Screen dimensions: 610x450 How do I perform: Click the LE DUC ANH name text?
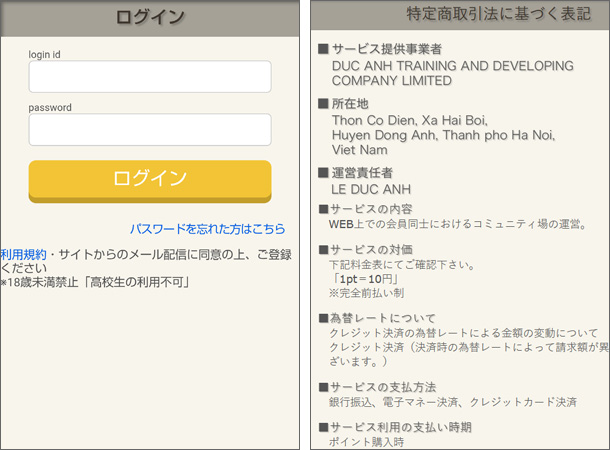pyautogui.click(x=370, y=188)
